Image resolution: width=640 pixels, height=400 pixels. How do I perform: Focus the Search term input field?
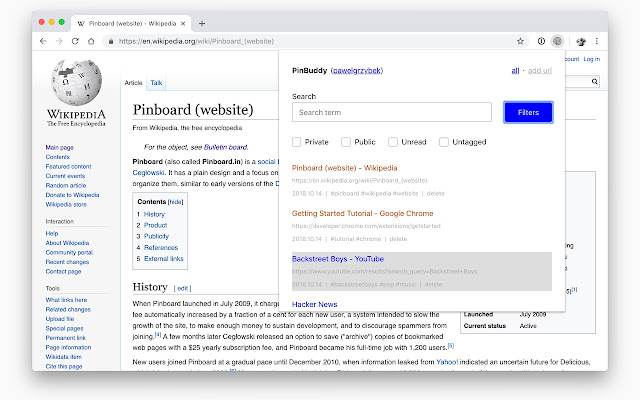coord(392,112)
